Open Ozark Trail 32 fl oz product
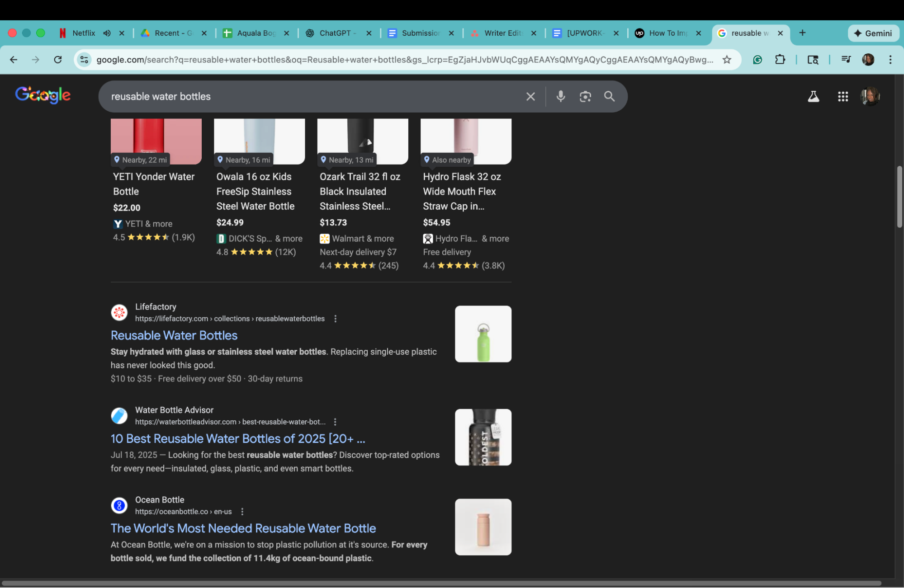The width and height of the screenshot is (904, 588). click(360, 191)
